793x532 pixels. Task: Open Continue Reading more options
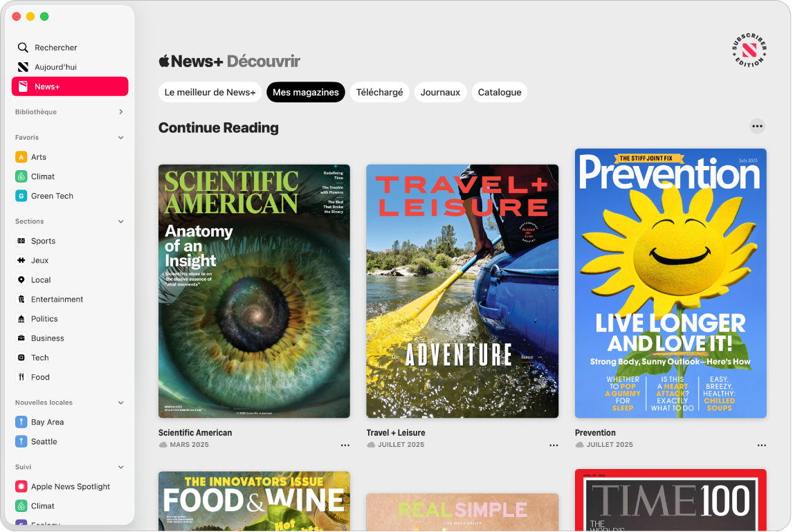pos(758,125)
